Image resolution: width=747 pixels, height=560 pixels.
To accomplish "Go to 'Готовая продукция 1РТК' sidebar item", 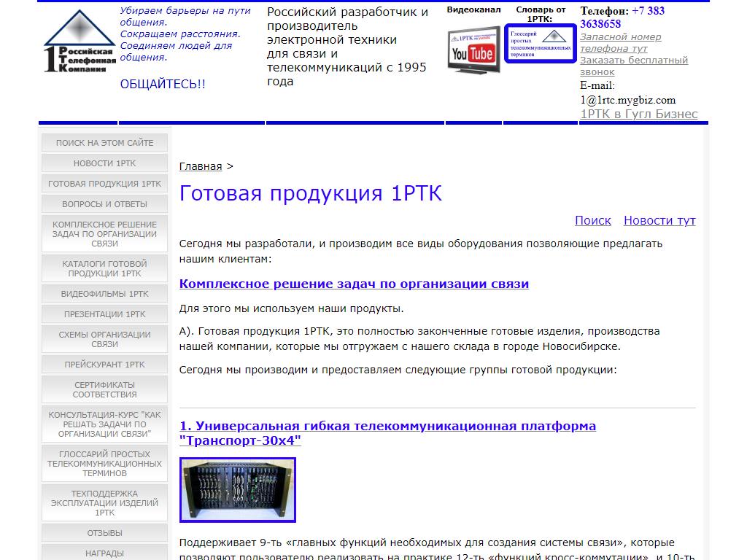I will [105, 184].
